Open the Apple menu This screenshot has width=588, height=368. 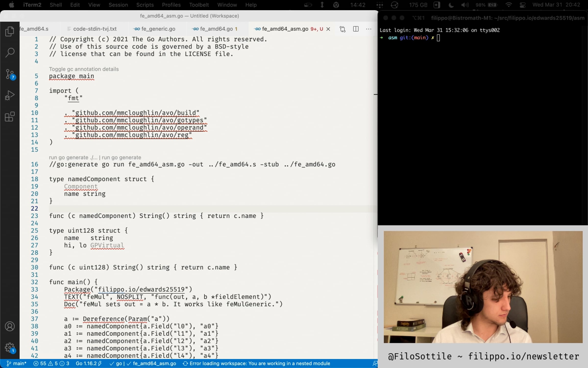11,5
